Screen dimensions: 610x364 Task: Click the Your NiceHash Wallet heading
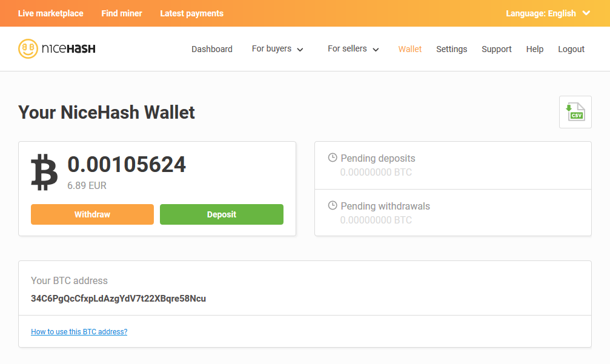pyautogui.click(x=106, y=113)
